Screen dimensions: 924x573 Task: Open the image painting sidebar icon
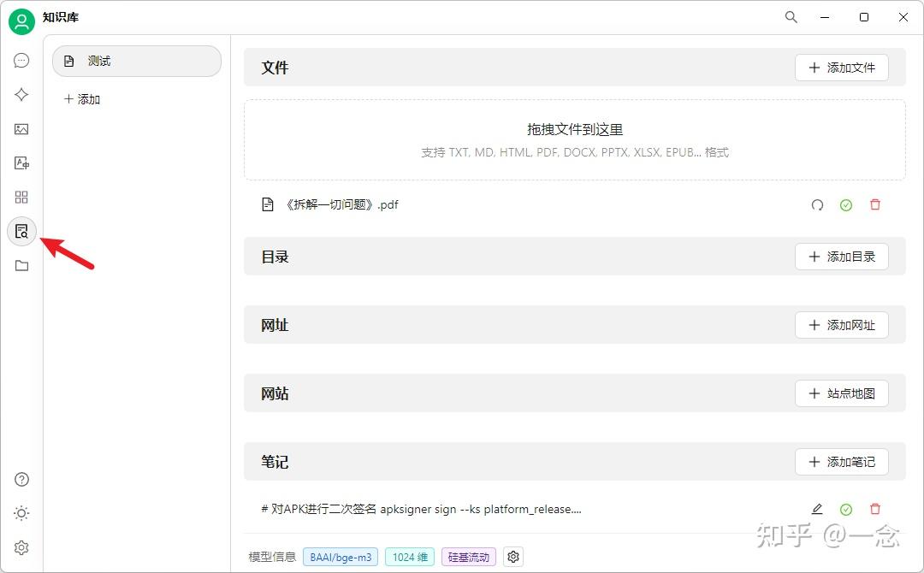[x=21, y=129]
